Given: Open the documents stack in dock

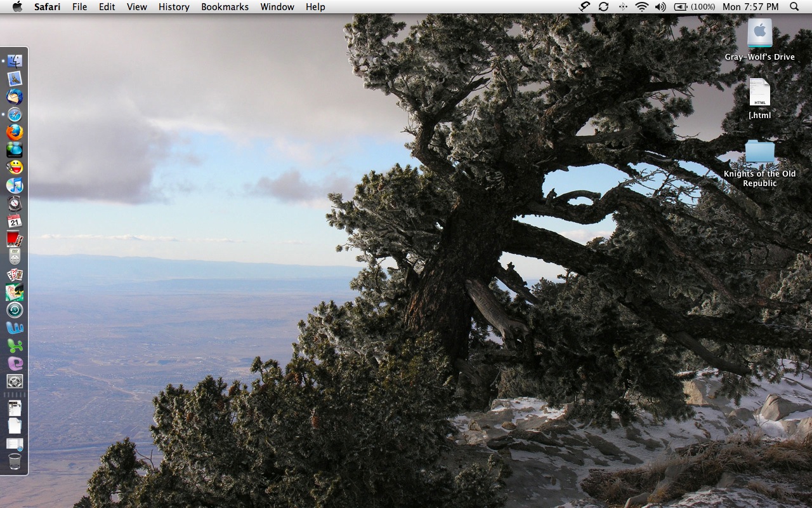Looking at the screenshot, I should point(15,408).
